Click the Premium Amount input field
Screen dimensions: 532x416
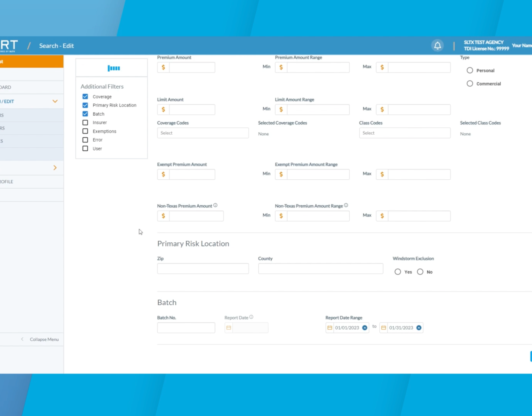(192, 67)
